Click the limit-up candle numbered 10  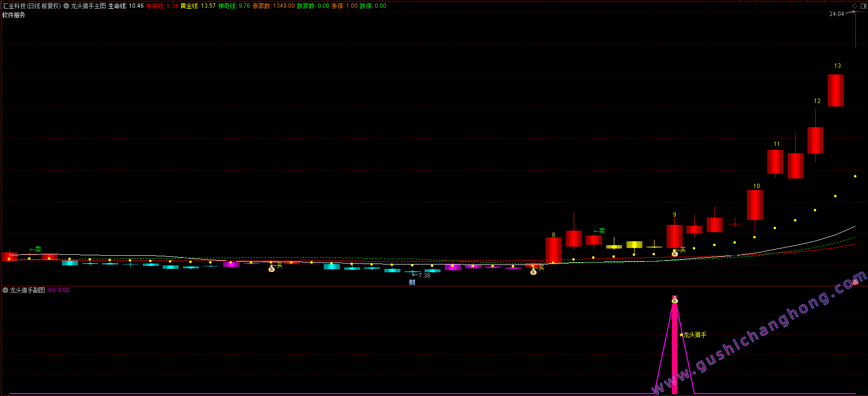pyautogui.click(x=755, y=205)
